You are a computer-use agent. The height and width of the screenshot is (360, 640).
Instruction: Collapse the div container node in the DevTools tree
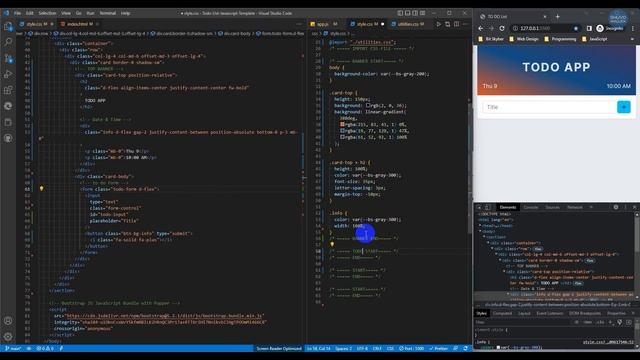(488, 243)
